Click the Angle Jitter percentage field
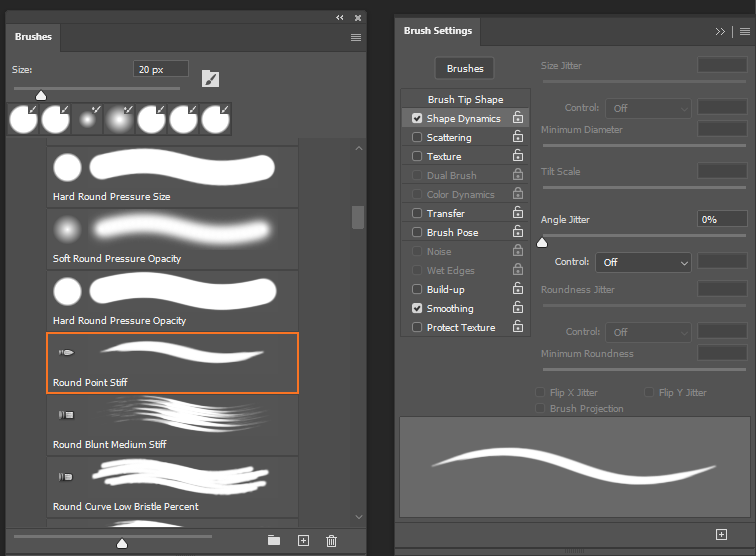The image size is (756, 556). point(722,219)
